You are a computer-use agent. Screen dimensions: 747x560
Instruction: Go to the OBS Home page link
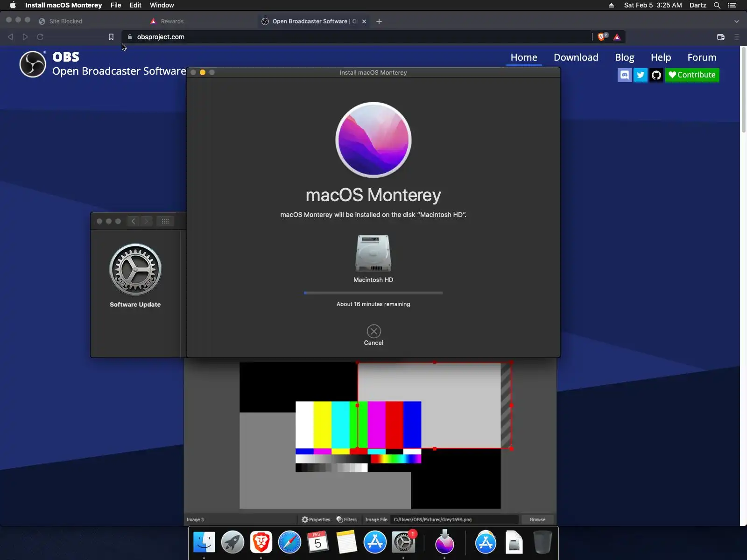[524, 57]
